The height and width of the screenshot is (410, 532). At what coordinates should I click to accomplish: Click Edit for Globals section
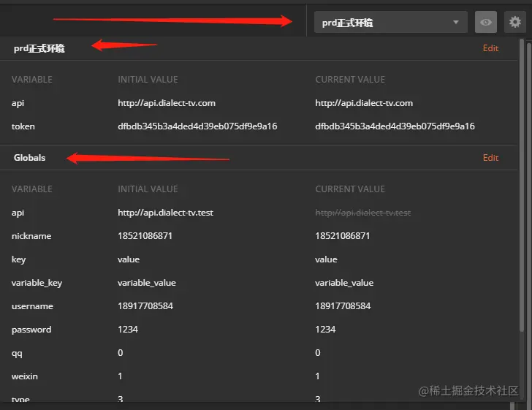(490, 158)
